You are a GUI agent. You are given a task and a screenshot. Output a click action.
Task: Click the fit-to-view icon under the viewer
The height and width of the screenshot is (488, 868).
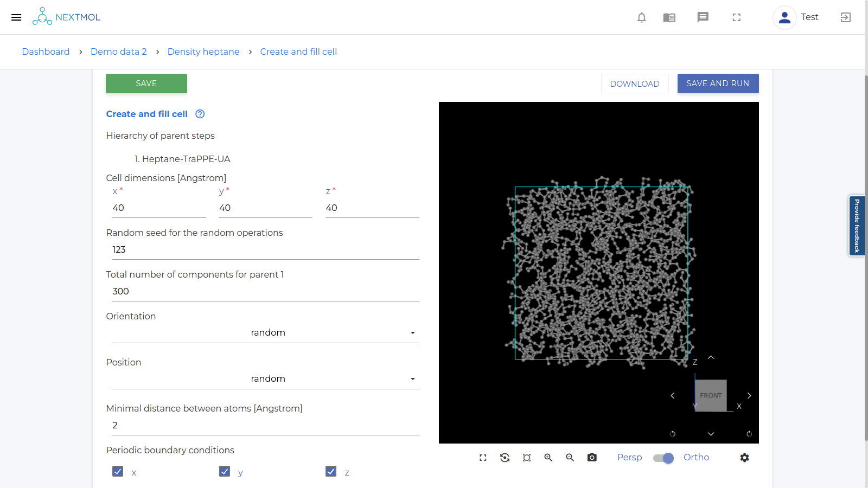pos(527,458)
